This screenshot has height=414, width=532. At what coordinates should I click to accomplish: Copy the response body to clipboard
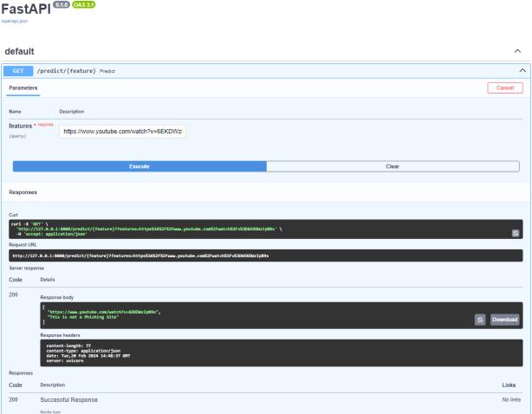(x=480, y=320)
